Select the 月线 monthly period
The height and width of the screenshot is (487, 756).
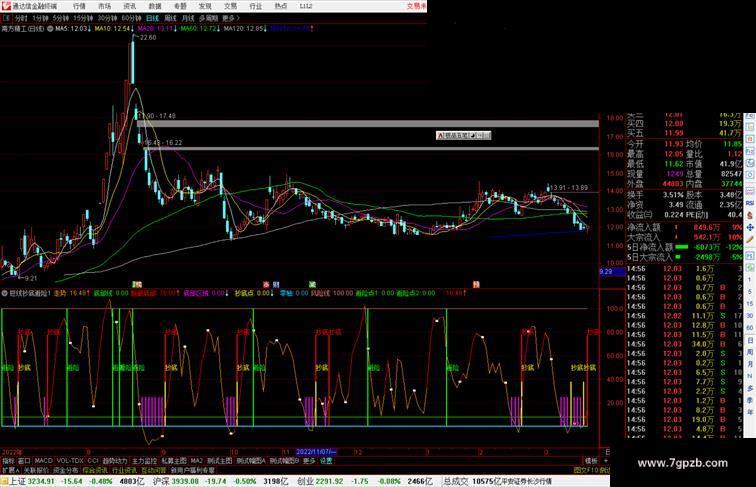click(188, 18)
